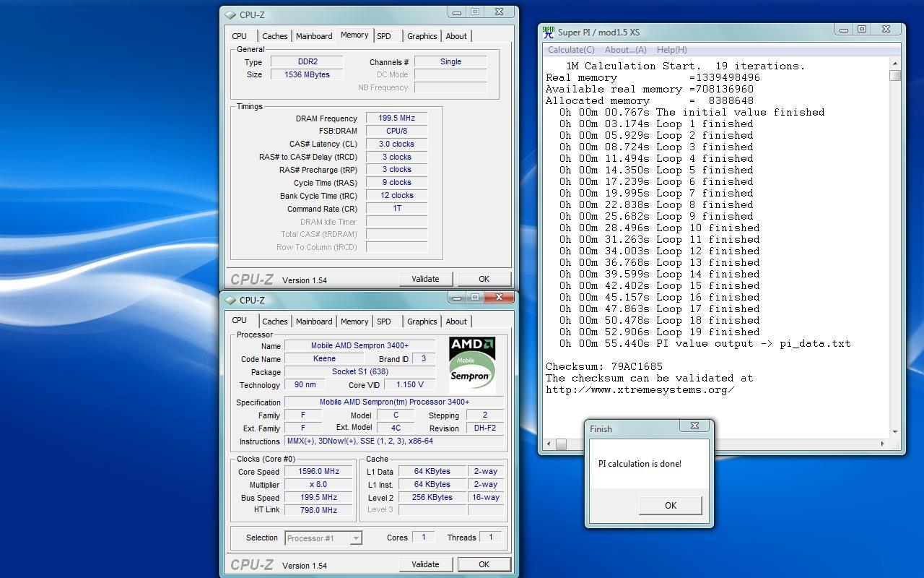Open Graphics tab in bottom CPU-Z window

coord(422,322)
